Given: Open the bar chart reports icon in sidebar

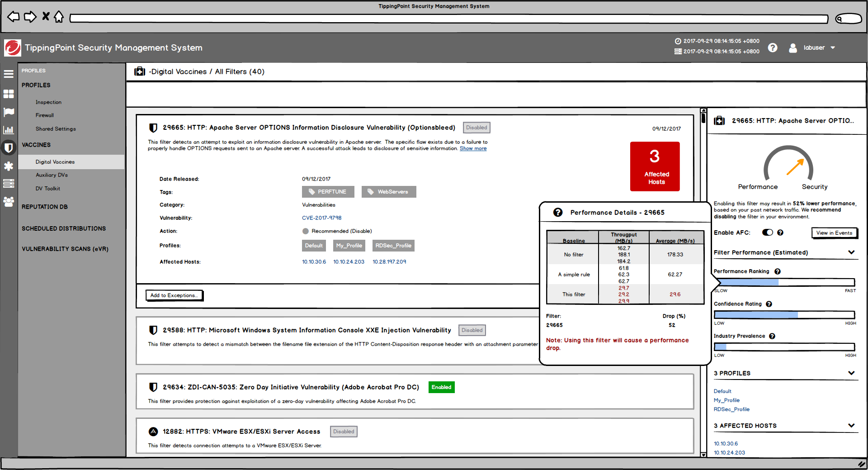Looking at the screenshot, I should 9,130.
